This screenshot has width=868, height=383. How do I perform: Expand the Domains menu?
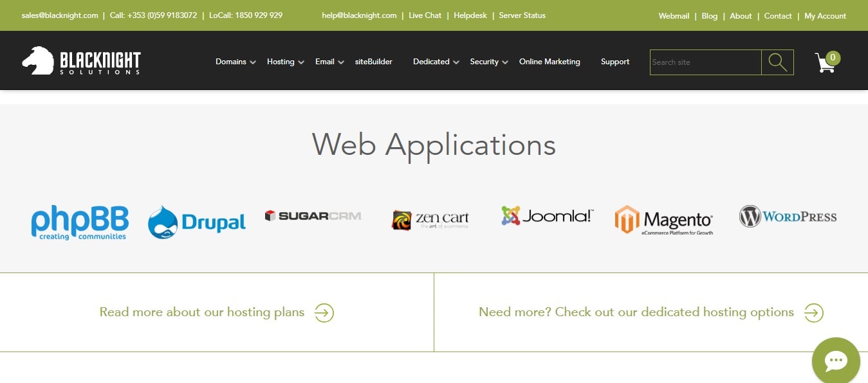pos(235,62)
